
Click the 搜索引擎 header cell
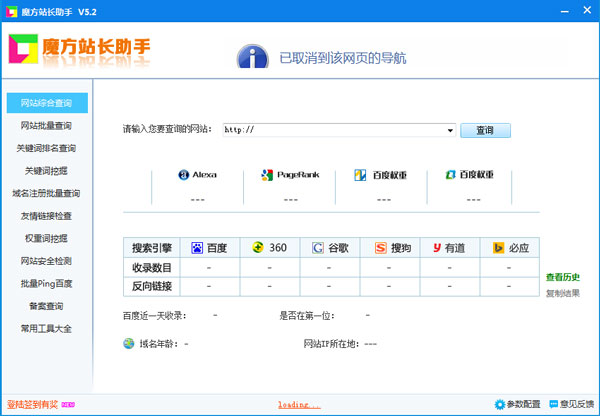pos(152,248)
